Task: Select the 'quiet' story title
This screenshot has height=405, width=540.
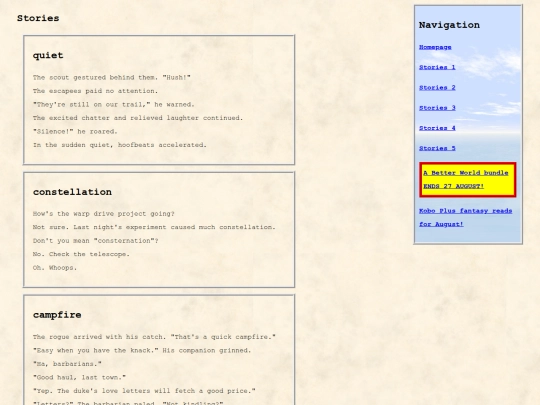Action: (48, 55)
